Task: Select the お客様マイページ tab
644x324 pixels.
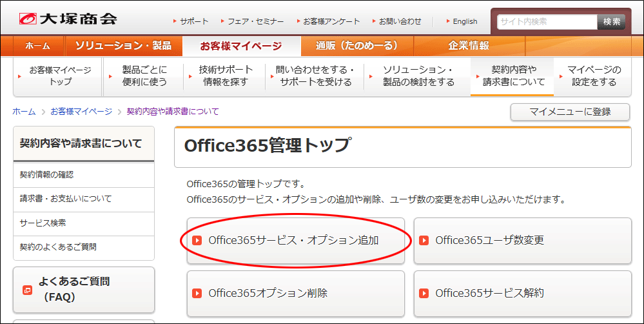Action: pos(242,46)
